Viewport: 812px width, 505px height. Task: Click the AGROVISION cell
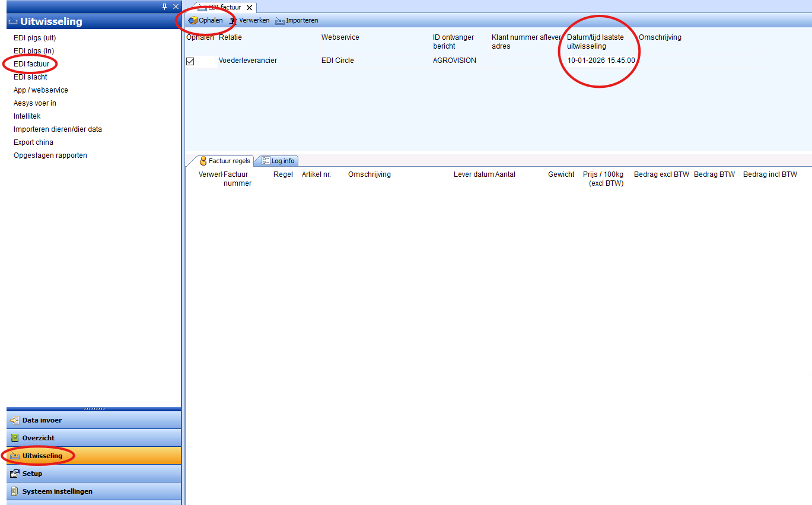(x=454, y=61)
